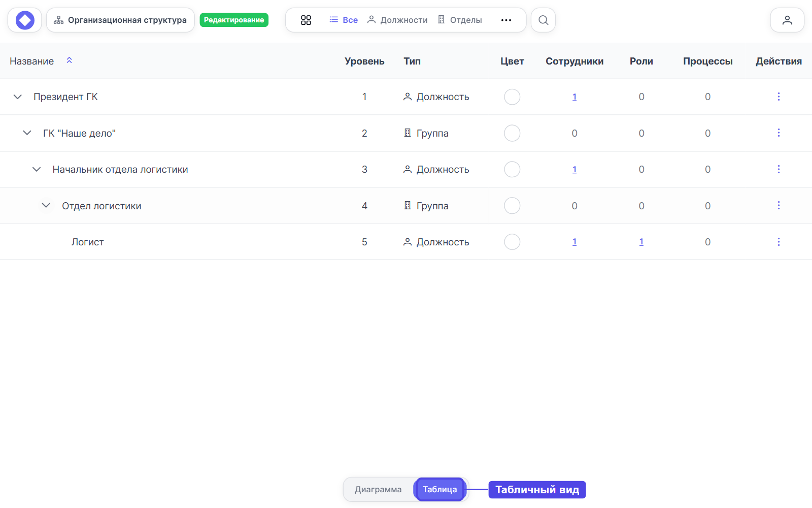The height and width of the screenshot is (508, 812).
Task: Open the grid view icon
Action: pyautogui.click(x=306, y=20)
